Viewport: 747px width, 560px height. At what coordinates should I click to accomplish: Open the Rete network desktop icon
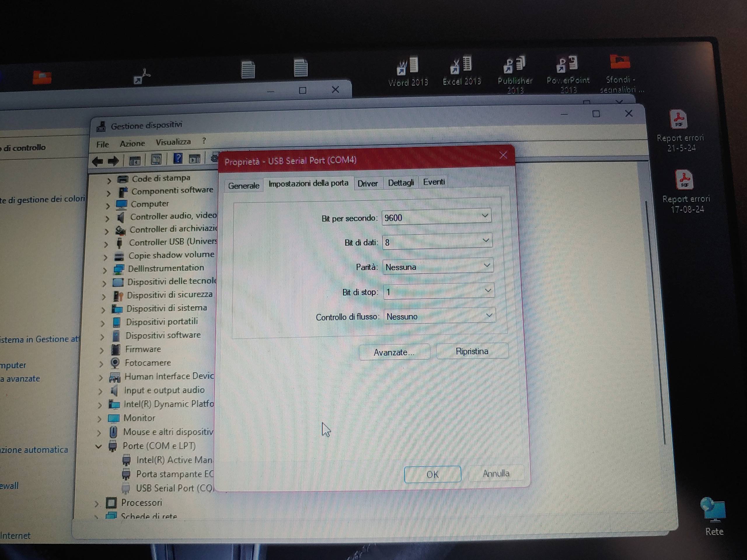[714, 517]
